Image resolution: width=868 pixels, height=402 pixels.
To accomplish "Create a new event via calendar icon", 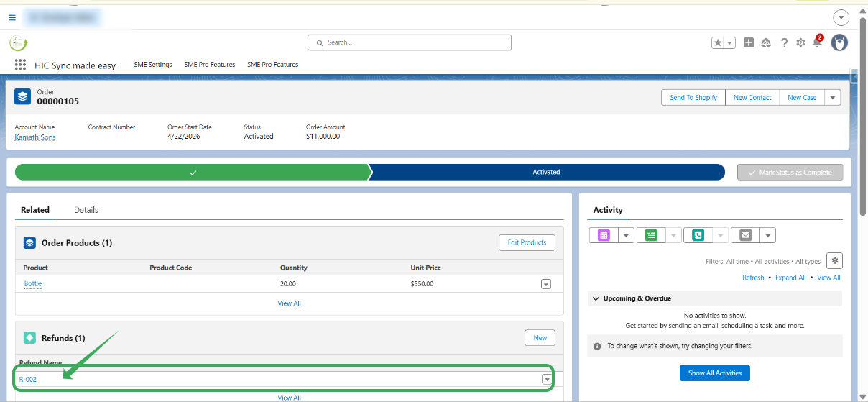I will pos(604,235).
